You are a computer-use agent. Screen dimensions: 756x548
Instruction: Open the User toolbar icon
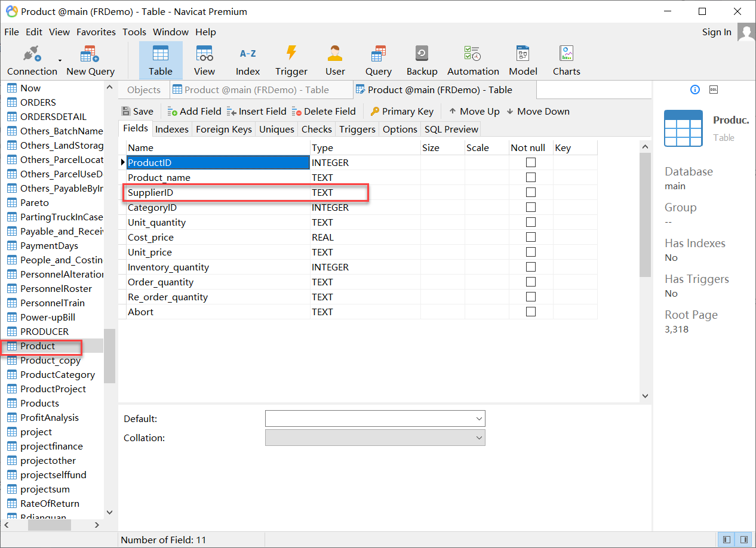pos(335,60)
